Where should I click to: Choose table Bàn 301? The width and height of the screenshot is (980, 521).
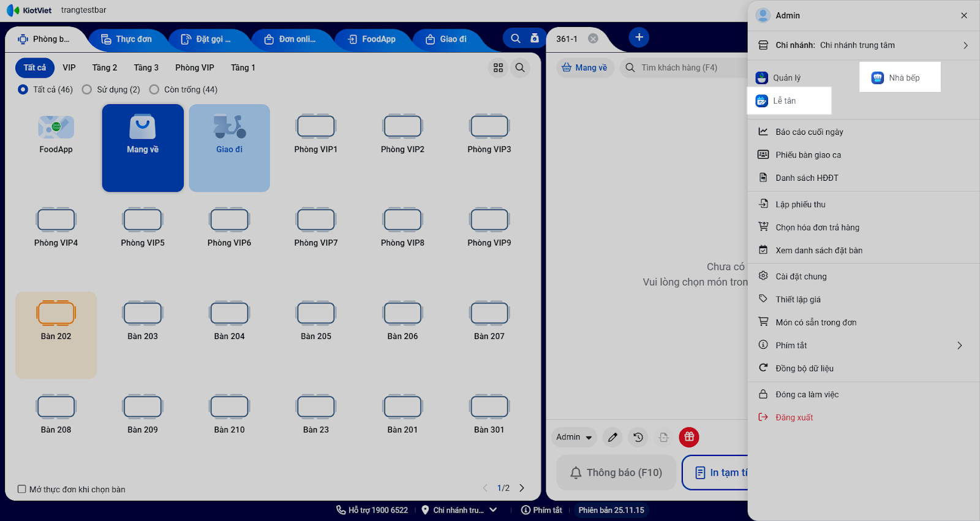[489, 428]
